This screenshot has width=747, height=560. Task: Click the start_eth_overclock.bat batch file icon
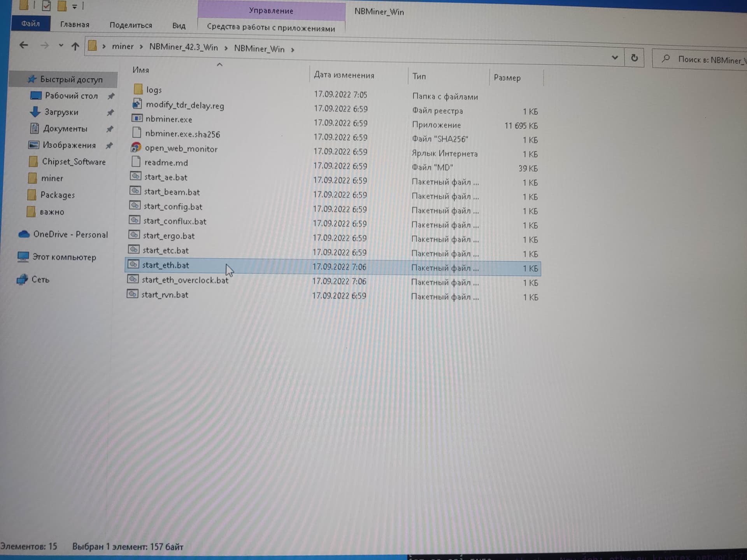(133, 279)
